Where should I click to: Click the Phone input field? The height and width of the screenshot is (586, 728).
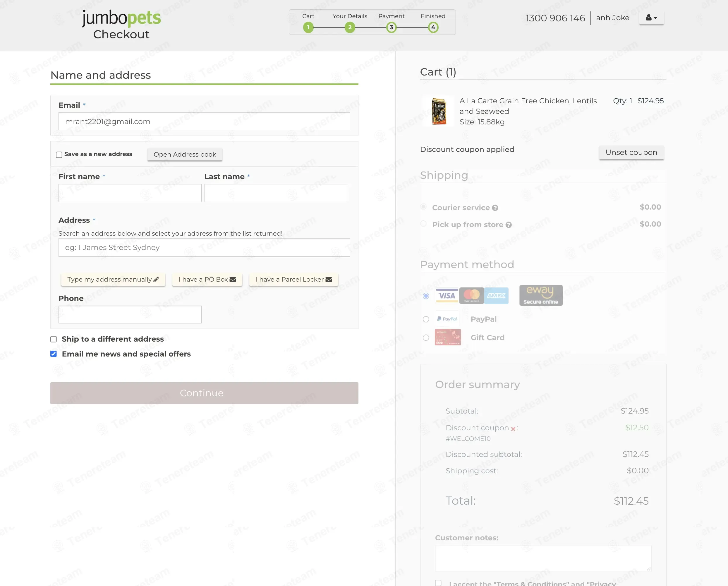(x=130, y=315)
